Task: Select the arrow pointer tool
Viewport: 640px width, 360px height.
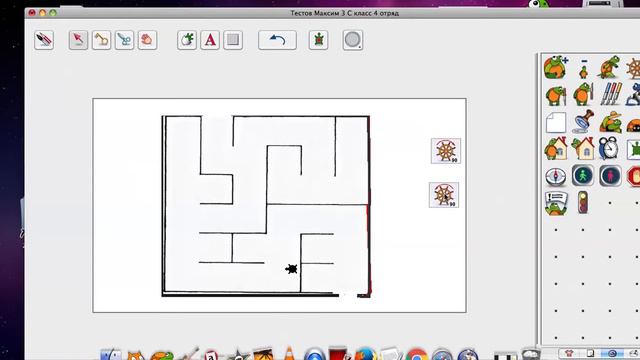Action: click(78, 40)
